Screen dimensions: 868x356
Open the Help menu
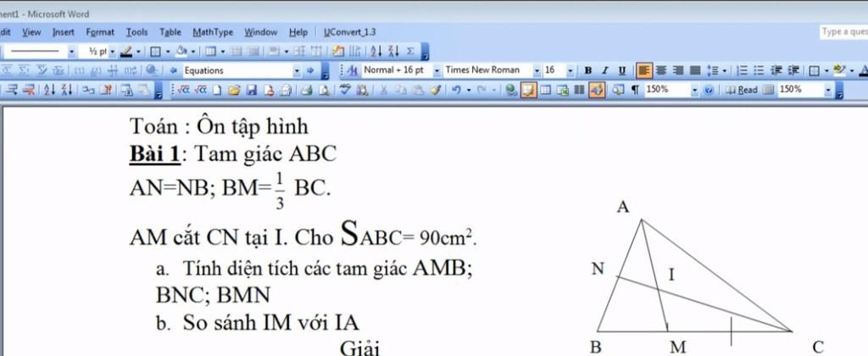(298, 32)
